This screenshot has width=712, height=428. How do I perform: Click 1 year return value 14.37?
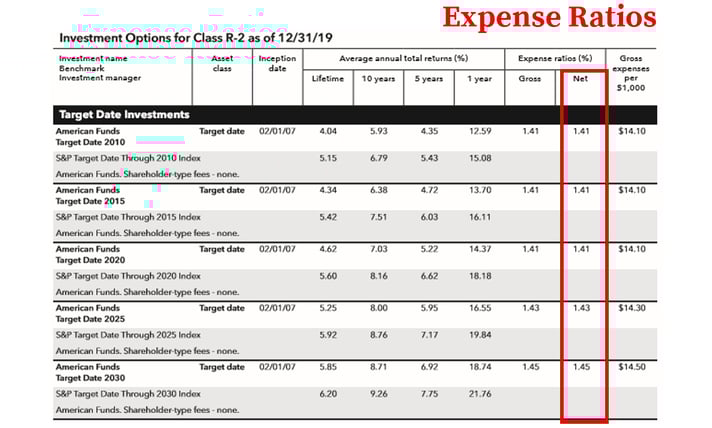coord(480,249)
